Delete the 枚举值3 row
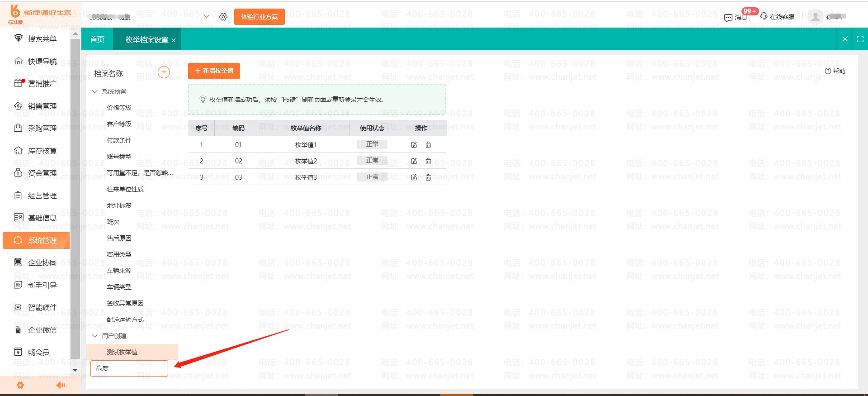 (428, 177)
